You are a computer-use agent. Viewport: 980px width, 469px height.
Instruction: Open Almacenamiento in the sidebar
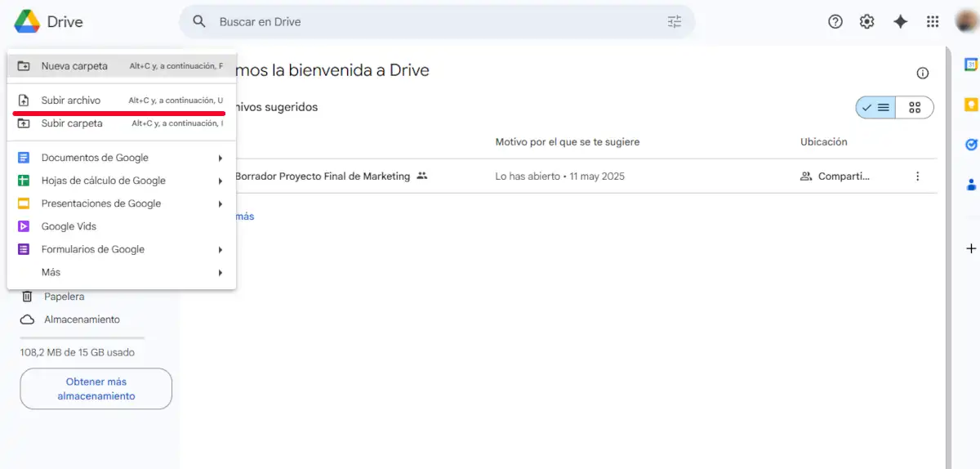pyautogui.click(x=82, y=319)
